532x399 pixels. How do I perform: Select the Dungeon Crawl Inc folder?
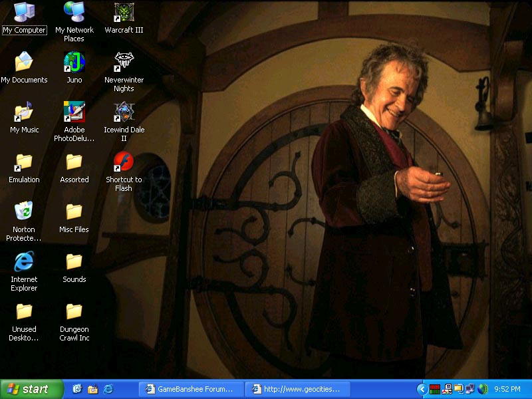[x=74, y=321]
